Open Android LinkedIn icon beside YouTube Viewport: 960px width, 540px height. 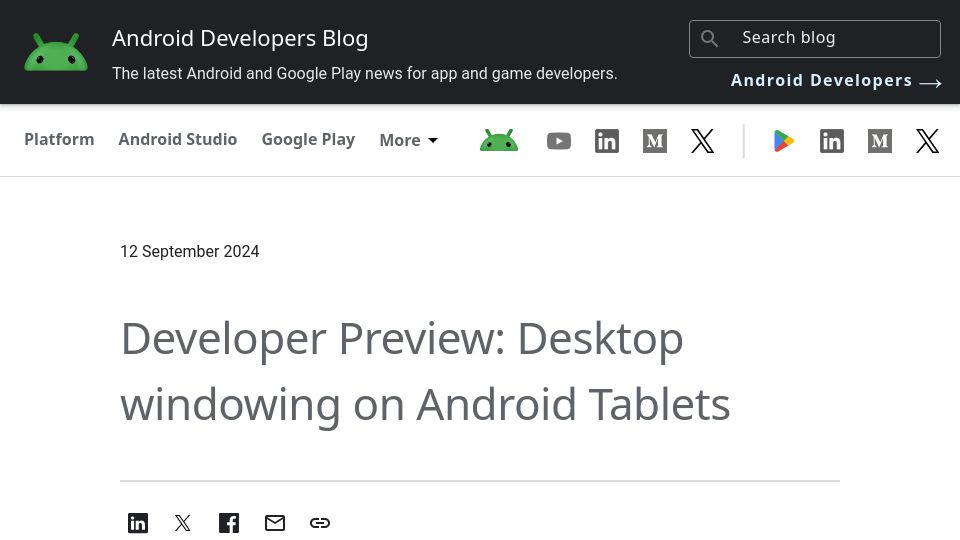pyautogui.click(x=607, y=141)
